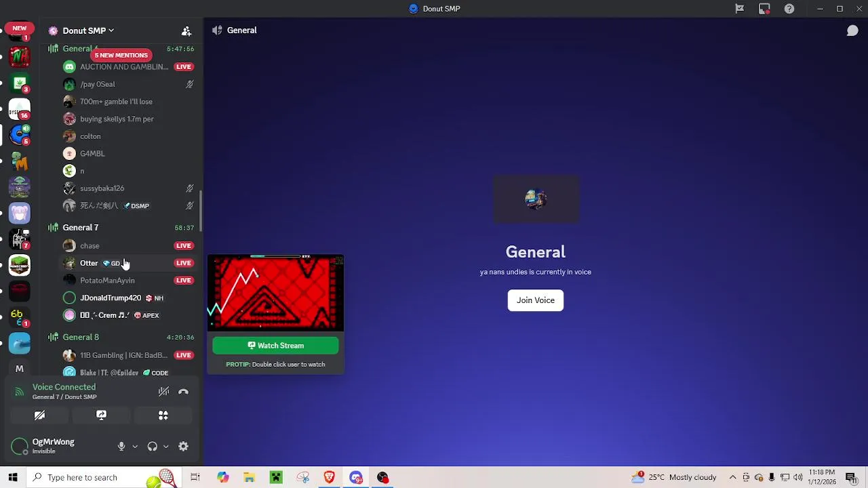
Task: Click the OgMrWong user avatar
Action: point(20,447)
